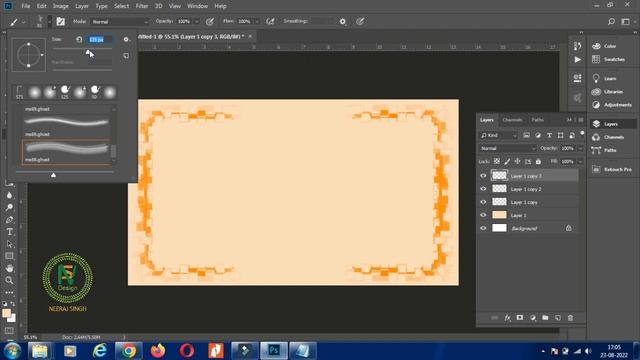640x360 pixels.
Task: Select the Horizontal Type tool
Action: (x=9, y=232)
